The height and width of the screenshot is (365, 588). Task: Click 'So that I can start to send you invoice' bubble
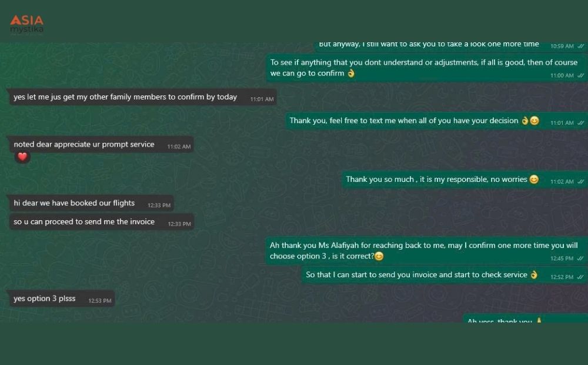pos(445,275)
